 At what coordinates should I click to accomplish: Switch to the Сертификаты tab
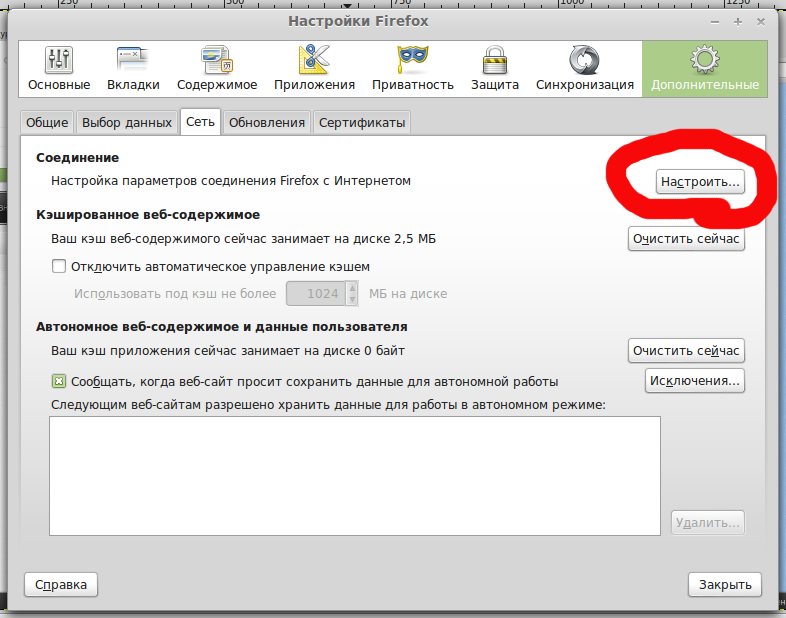[361, 123]
